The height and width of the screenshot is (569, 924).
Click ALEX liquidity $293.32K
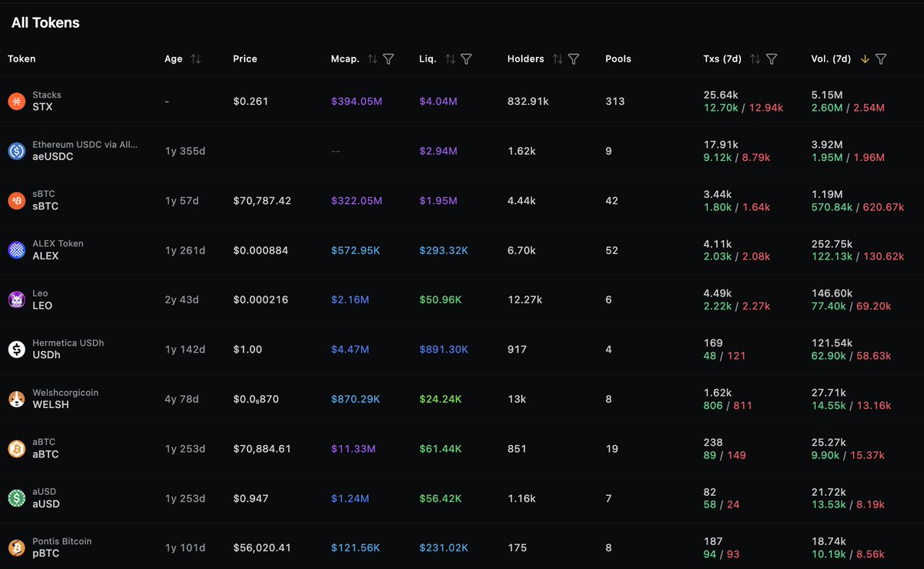[x=444, y=249]
